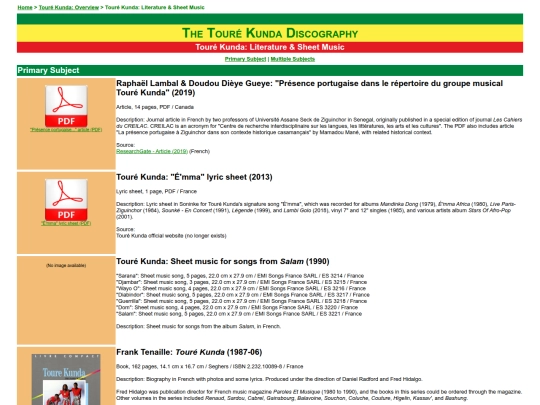Click the 'Diabindor' sheet music song row
The height and width of the screenshot is (405, 540).
[243, 295]
